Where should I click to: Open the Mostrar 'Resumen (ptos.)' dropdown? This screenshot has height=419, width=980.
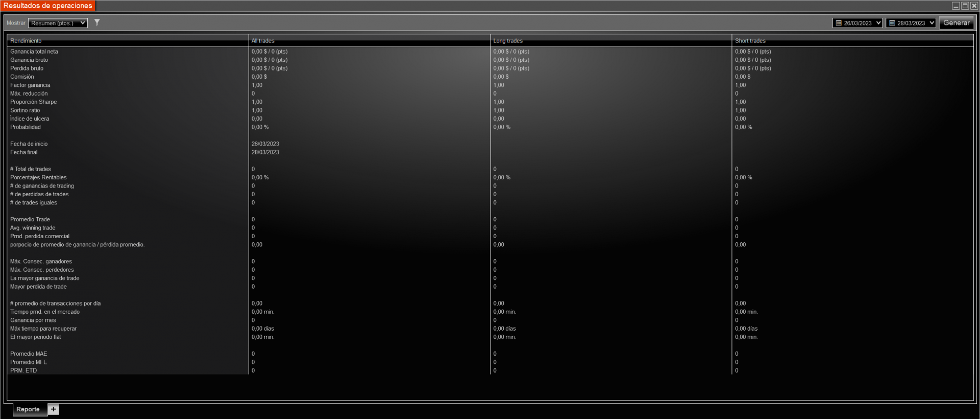58,23
